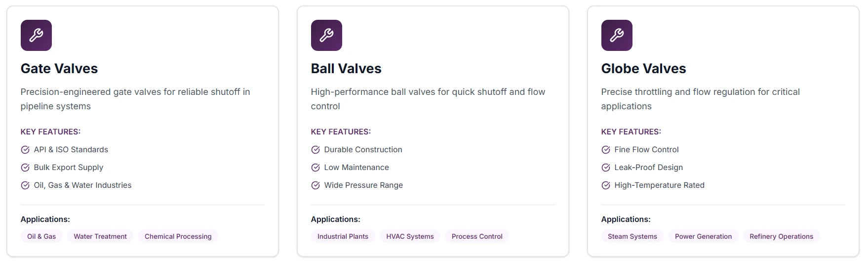Choose the Chemical Processing tag
This screenshot has height=261, width=868.
[x=178, y=236]
